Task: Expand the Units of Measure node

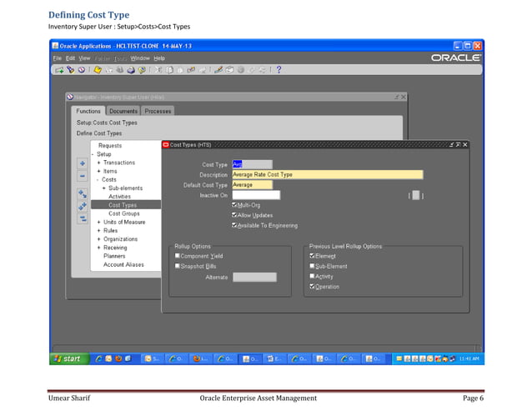Action: click(x=99, y=222)
